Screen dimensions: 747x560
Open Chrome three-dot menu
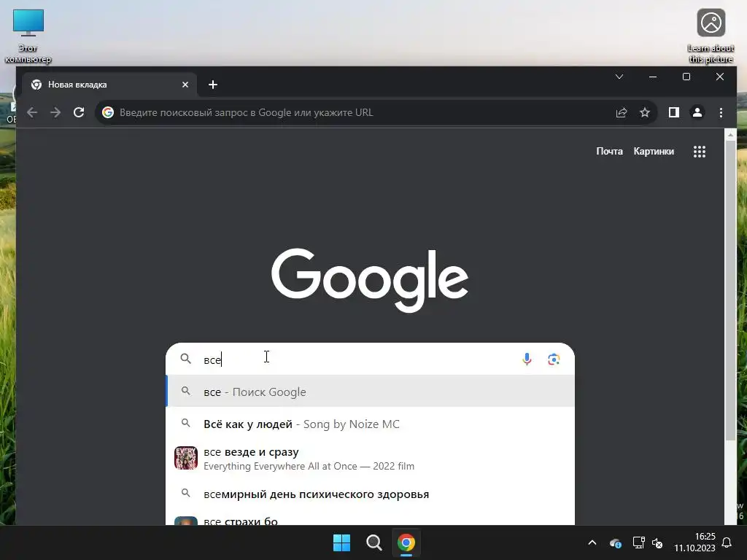[x=721, y=112]
